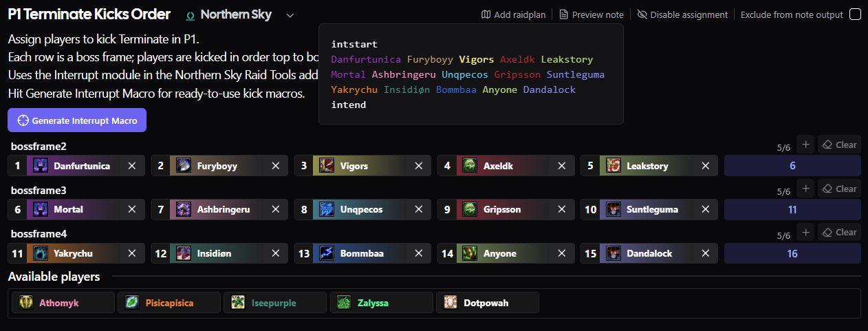Click the Add raidplan map icon
868x331 pixels.
coord(486,14)
